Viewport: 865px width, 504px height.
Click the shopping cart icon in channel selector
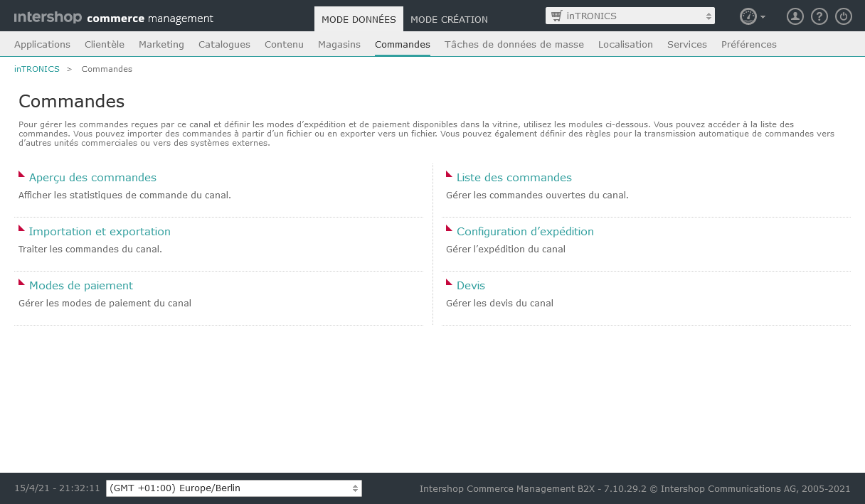(556, 16)
